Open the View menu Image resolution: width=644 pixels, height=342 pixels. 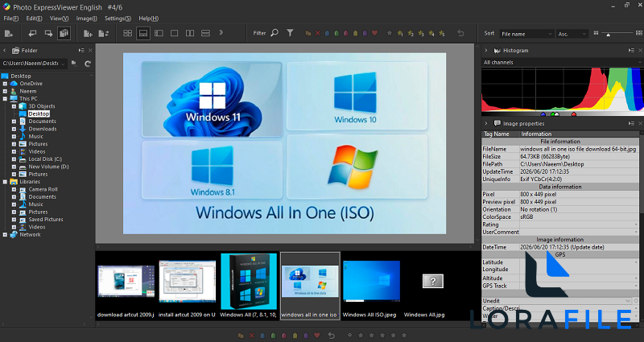coord(59,19)
